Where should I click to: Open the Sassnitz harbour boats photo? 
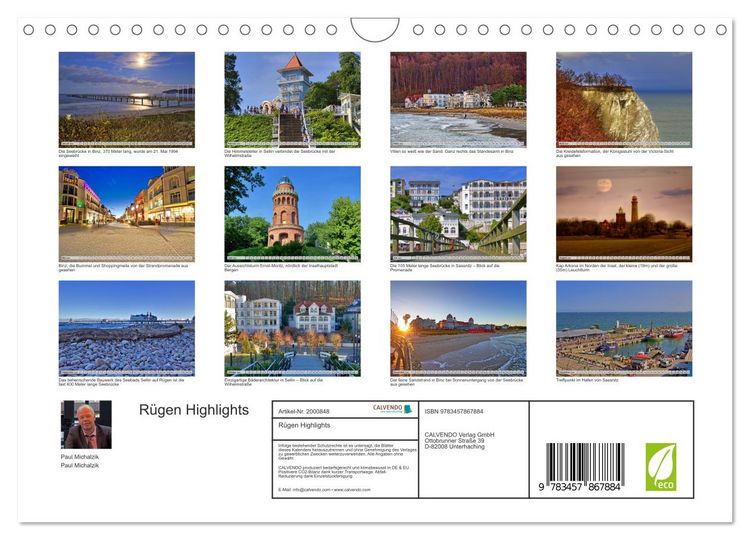click(x=624, y=328)
